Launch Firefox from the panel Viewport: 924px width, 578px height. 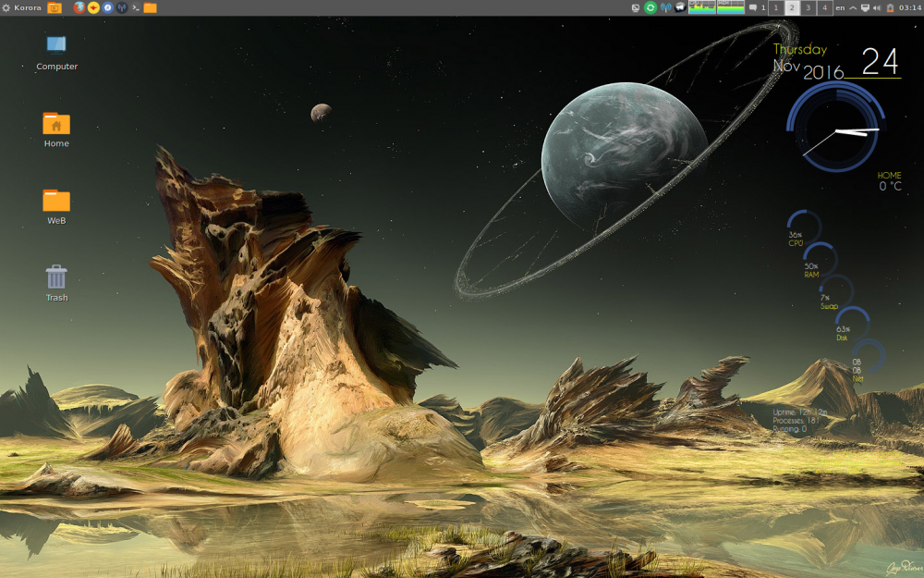79,7
